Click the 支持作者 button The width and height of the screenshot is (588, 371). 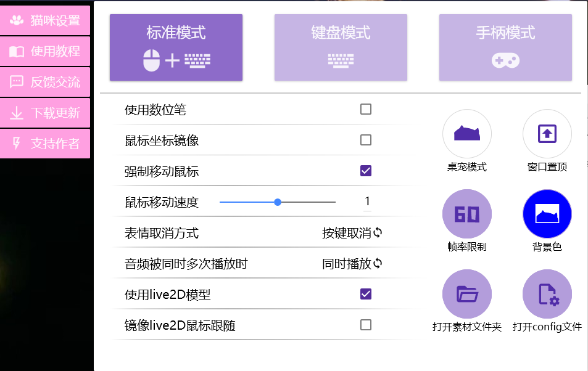(x=45, y=144)
